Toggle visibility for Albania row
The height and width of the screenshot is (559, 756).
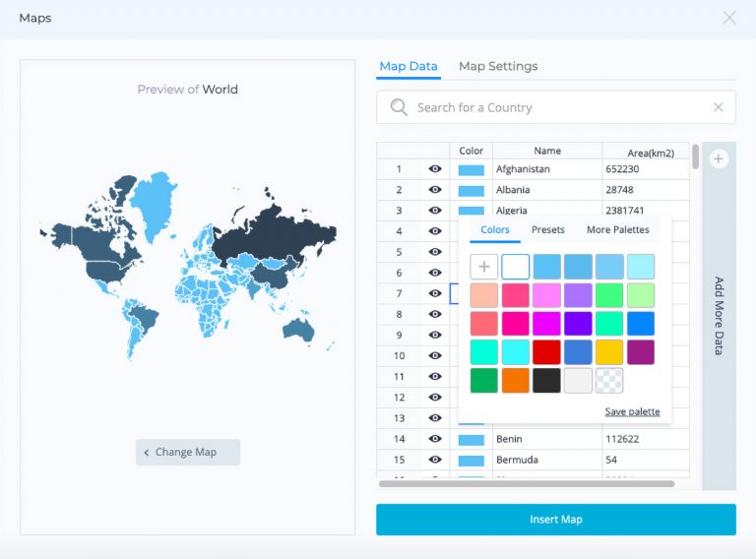(x=435, y=190)
